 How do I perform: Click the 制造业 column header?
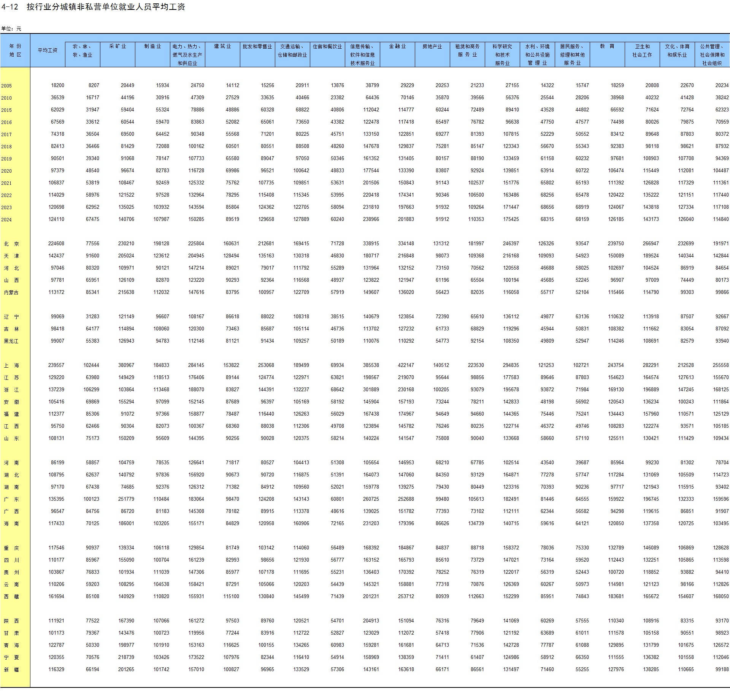[152, 46]
